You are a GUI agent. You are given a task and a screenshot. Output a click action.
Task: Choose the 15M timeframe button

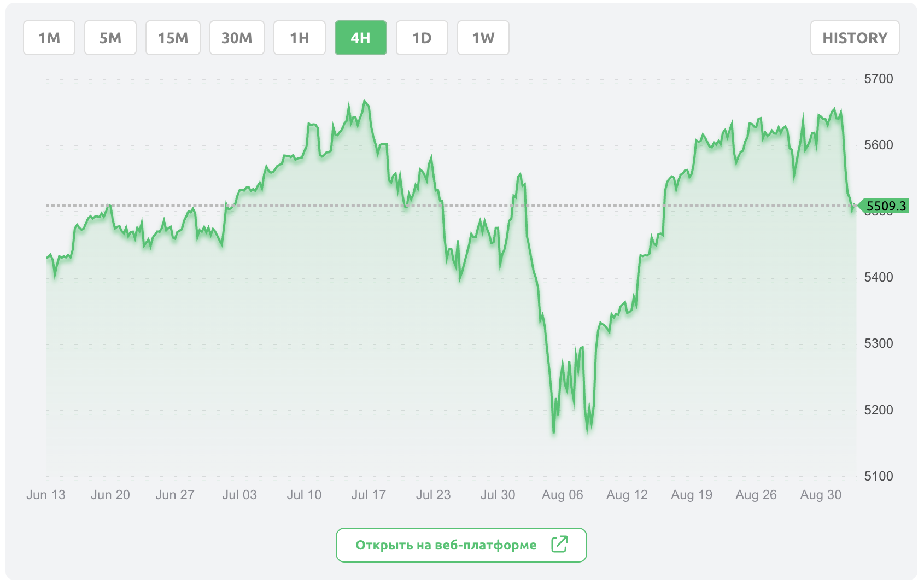point(173,38)
